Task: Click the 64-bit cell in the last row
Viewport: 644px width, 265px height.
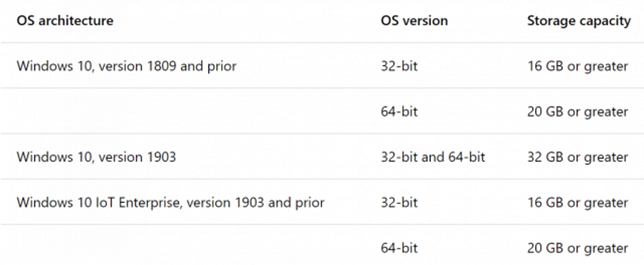Action: [x=399, y=248]
